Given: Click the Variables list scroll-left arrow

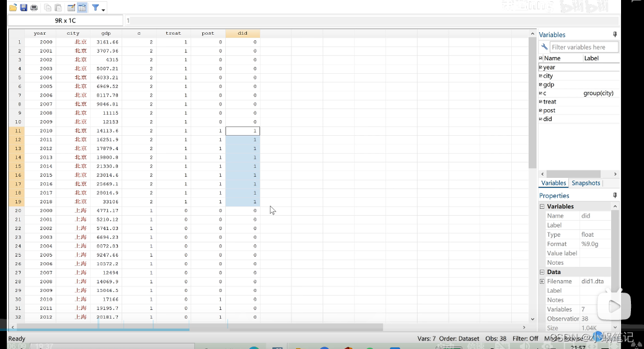Looking at the screenshot, I should 542,174.
